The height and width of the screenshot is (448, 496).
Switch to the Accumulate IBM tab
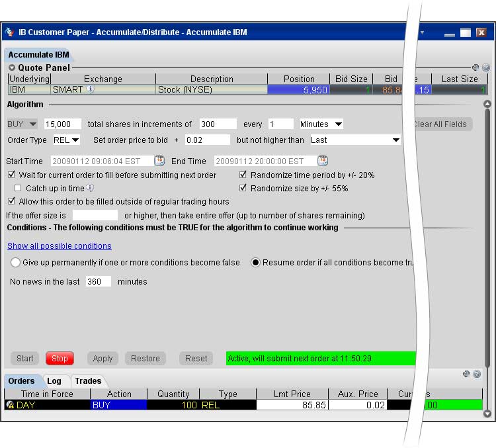[38, 55]
